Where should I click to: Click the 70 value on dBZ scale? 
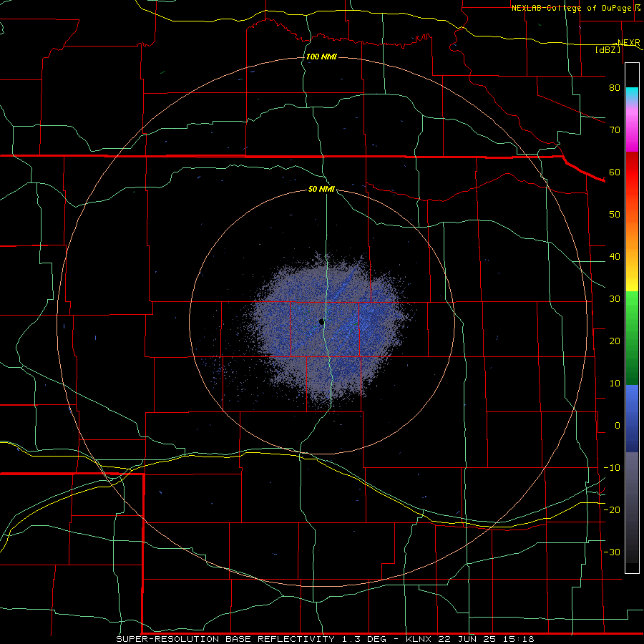tap(615, 130)
